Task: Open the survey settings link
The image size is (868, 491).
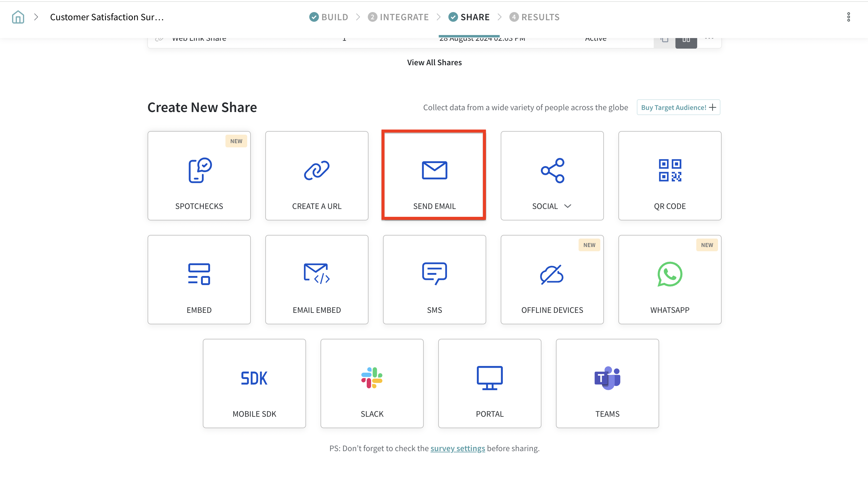Action: pyautogui.click(x=457, y=448)
